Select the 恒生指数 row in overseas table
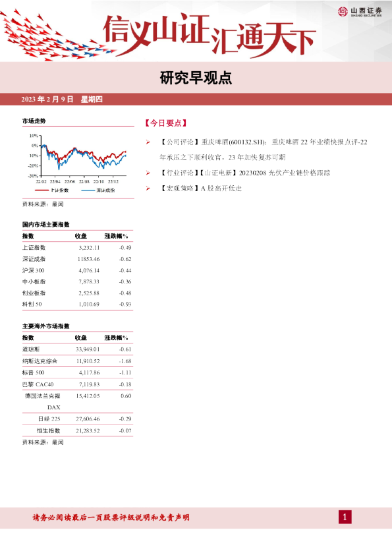 [78, 431]
